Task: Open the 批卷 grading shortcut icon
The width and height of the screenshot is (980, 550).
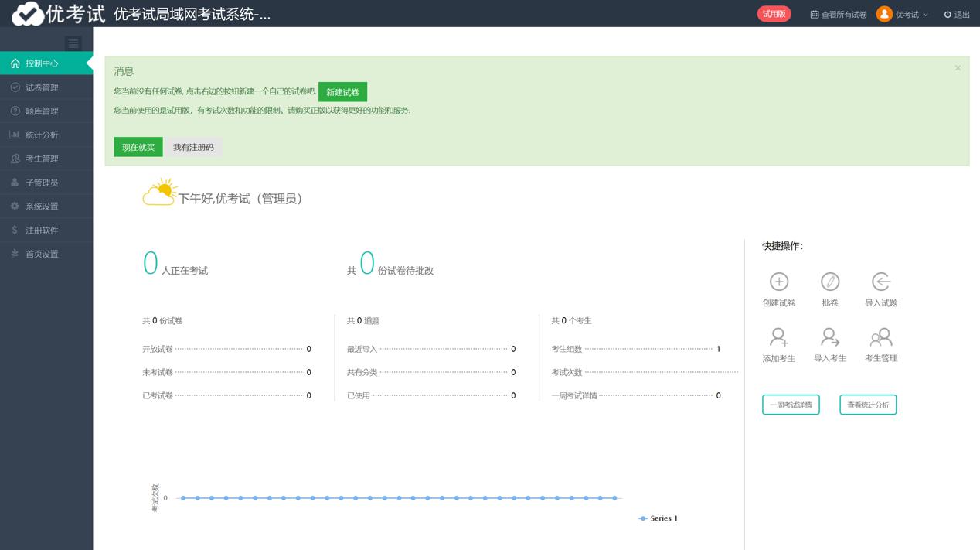Action: click(829, 282)
